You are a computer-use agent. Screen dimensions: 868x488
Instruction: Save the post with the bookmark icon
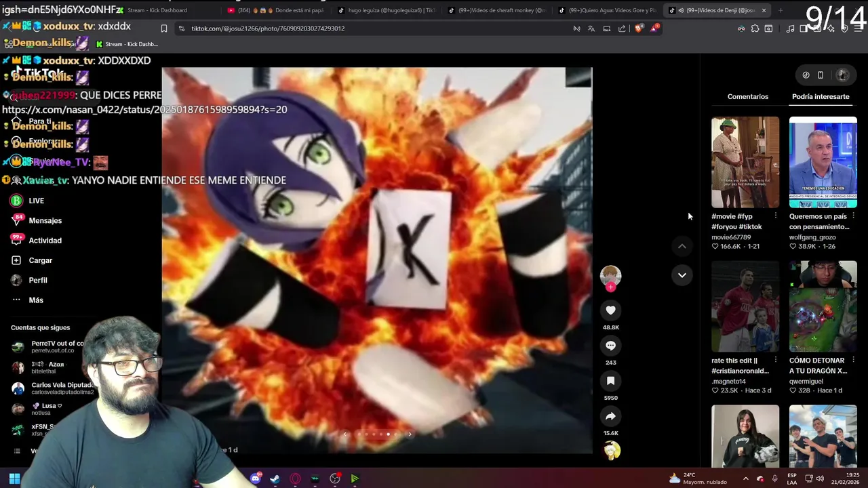[x=610, y=381]
